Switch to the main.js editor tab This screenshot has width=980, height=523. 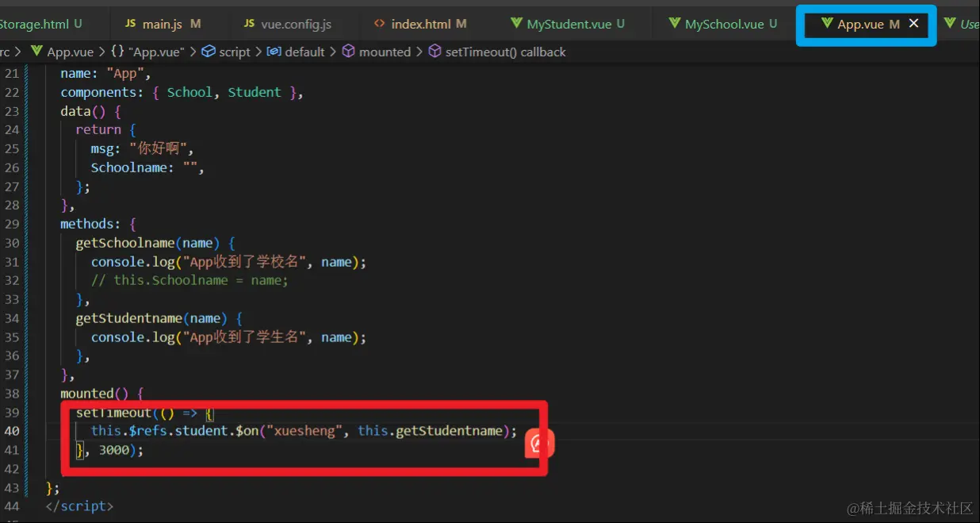tap(163, 24)
